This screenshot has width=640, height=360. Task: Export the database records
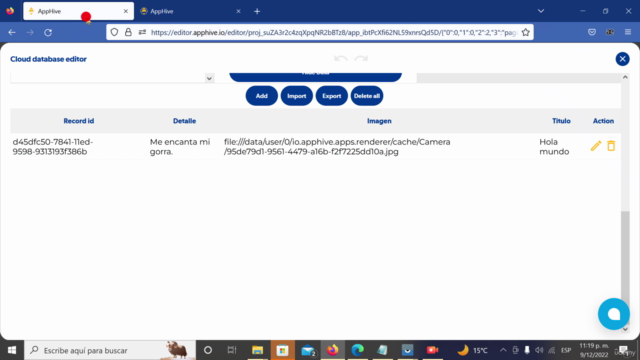click(331, 96)
